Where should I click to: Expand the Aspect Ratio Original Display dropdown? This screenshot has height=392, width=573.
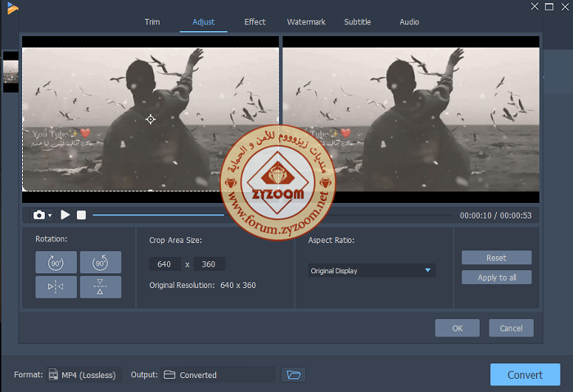click(x=372, y=271)
